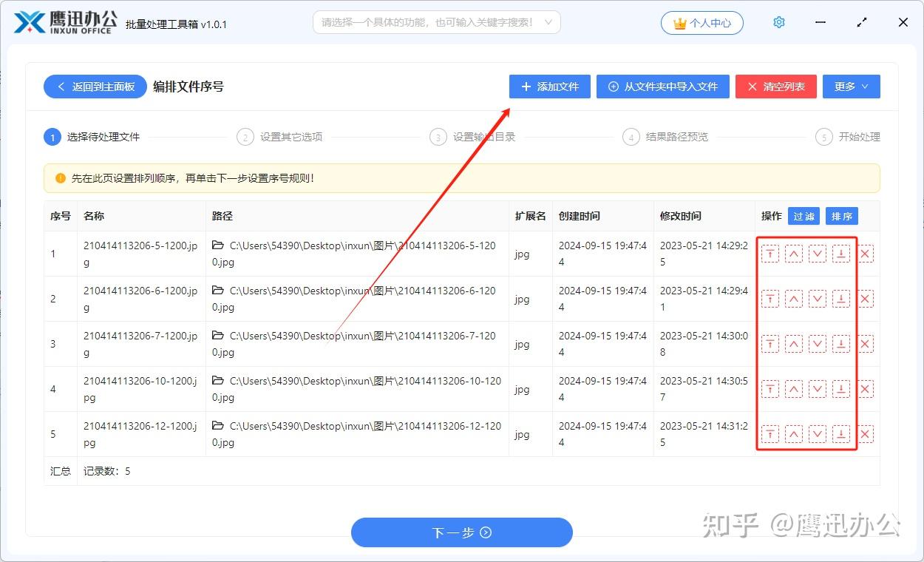Click the 扩展名 column header
924x562 pixels.
[x=531, y=216]
